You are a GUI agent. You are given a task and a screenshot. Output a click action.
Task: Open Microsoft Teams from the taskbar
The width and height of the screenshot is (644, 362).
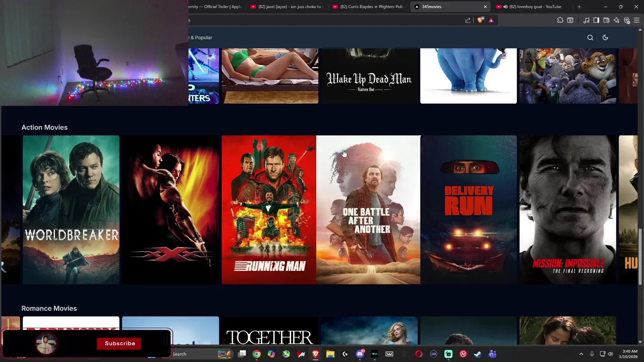point(492,354)
